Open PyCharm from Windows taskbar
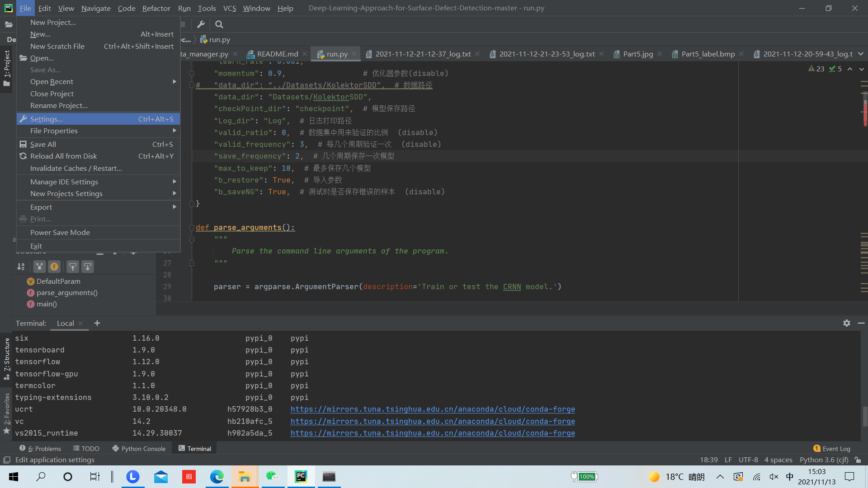This screenshot has height=488, width=868. [x=301, y=477]
